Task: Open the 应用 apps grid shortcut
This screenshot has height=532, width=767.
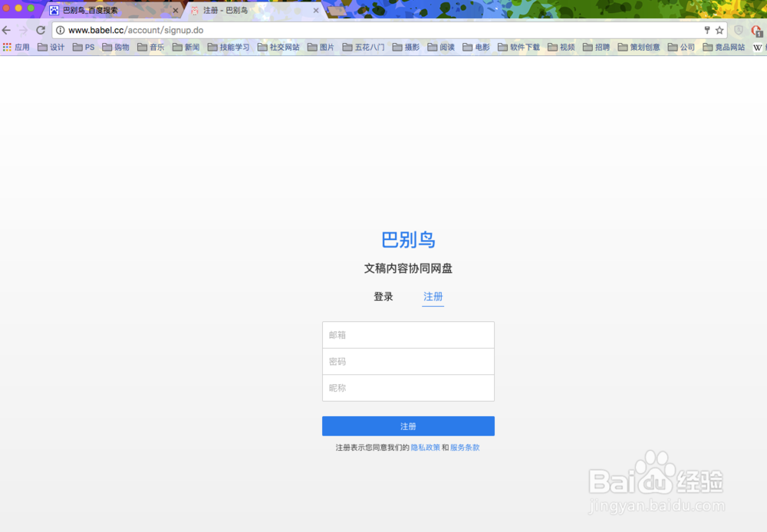Action: point(16,47)
